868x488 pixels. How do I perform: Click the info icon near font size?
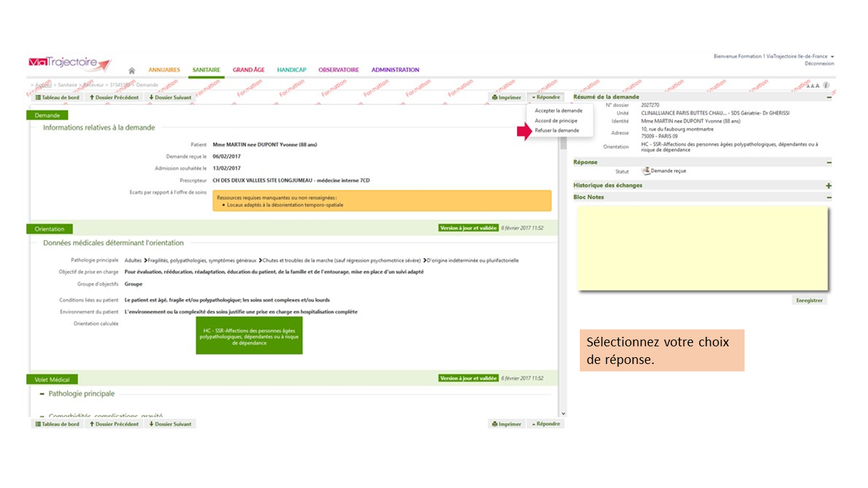[x=827, y=85]
